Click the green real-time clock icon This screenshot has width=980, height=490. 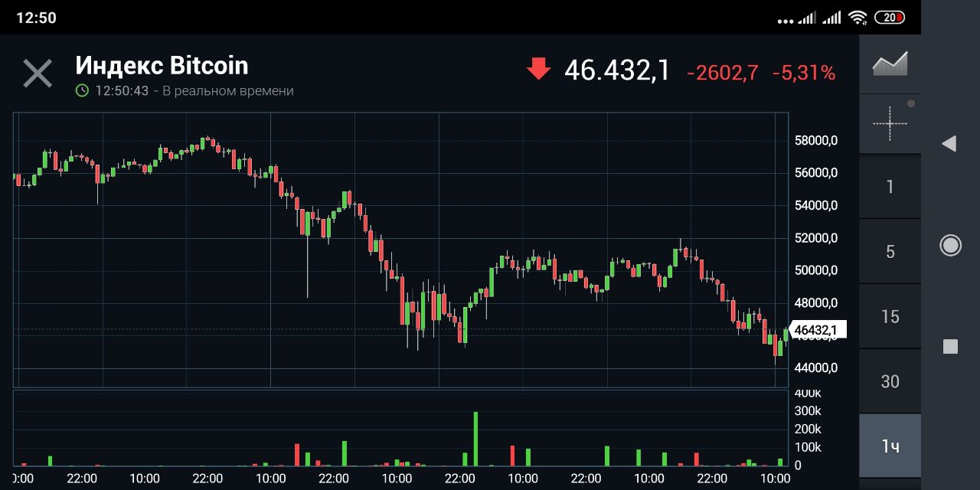(82, 90)
